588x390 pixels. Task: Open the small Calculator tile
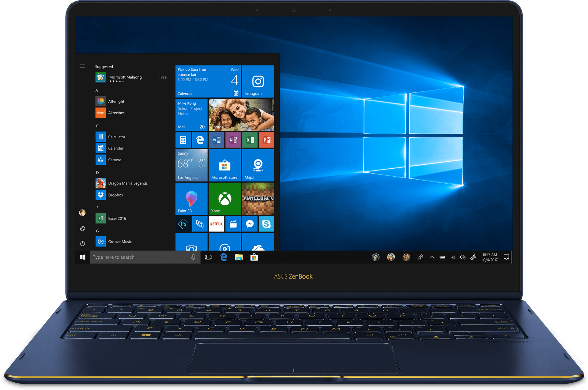coord(183,140)
